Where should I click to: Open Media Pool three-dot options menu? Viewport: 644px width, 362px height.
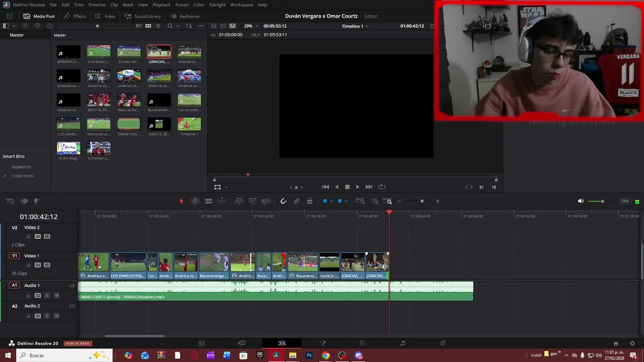coord(201,26)
